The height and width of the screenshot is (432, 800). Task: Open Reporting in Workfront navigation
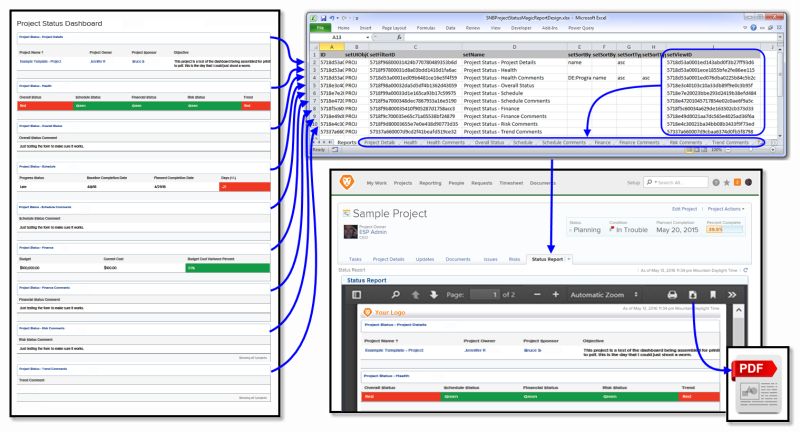coord(430,183)
